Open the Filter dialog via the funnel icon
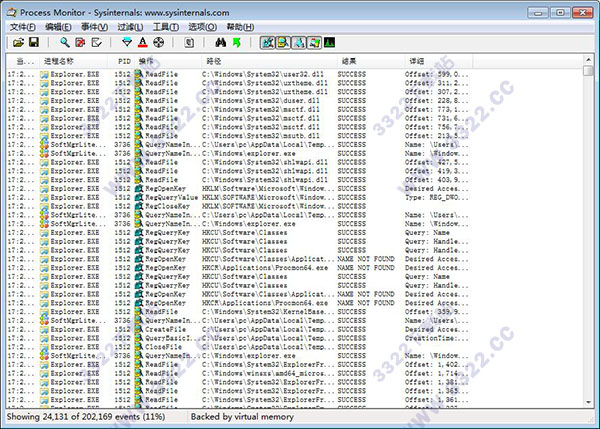This screenshot has height=429, width=600. pos(127,42)
